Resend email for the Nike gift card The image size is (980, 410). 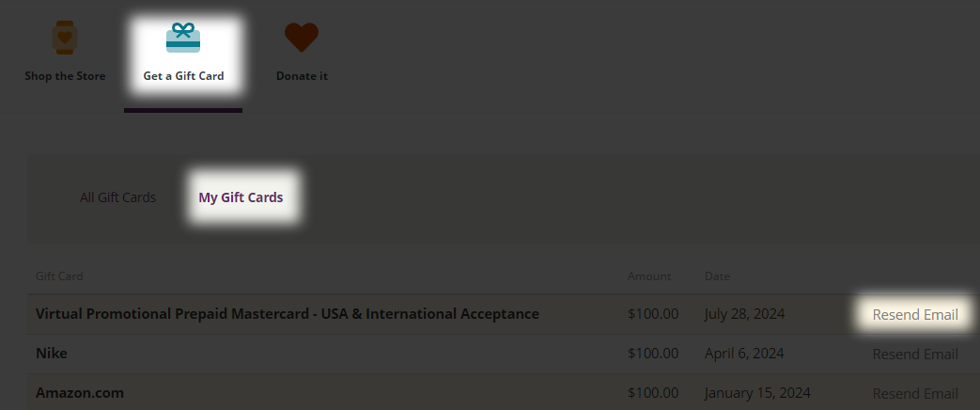pos(915,354)
